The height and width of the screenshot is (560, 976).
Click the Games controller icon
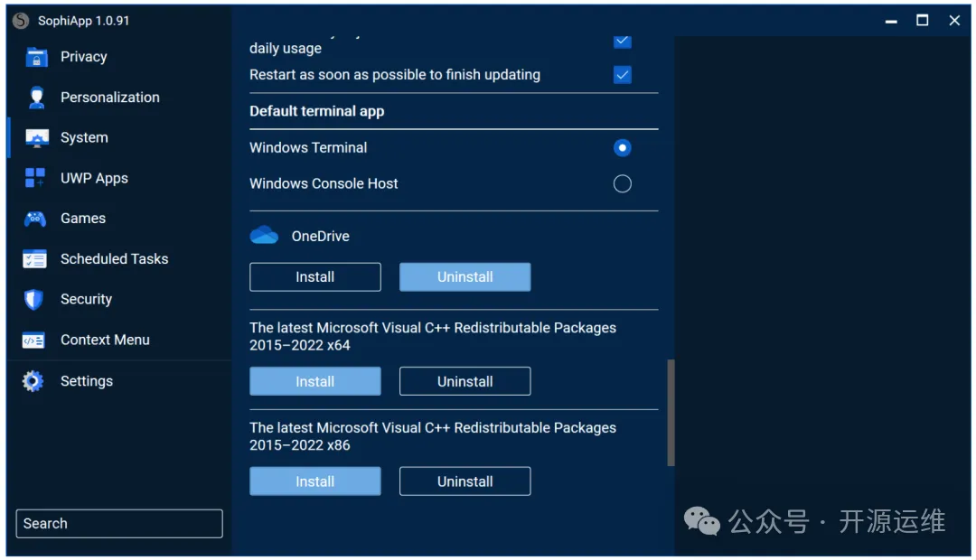point(35,219)
